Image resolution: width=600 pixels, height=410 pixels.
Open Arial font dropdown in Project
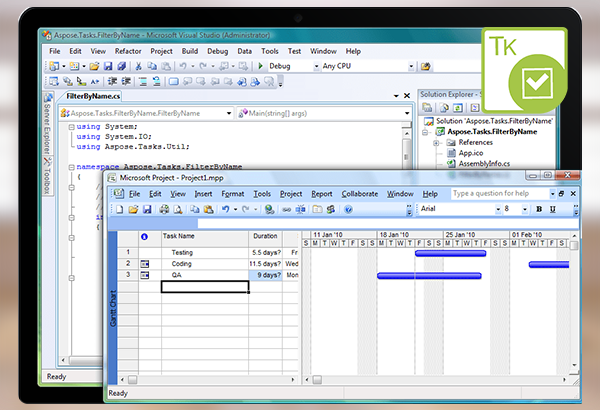click(498, 209)
